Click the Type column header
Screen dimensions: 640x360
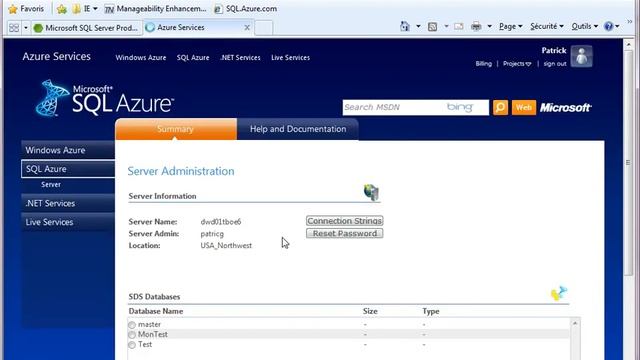click(x=431, y=311)
